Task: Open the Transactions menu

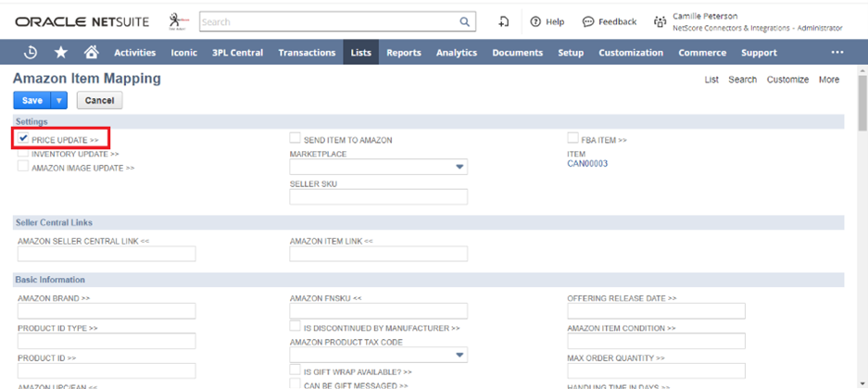Action: click(x=307, y=53)
